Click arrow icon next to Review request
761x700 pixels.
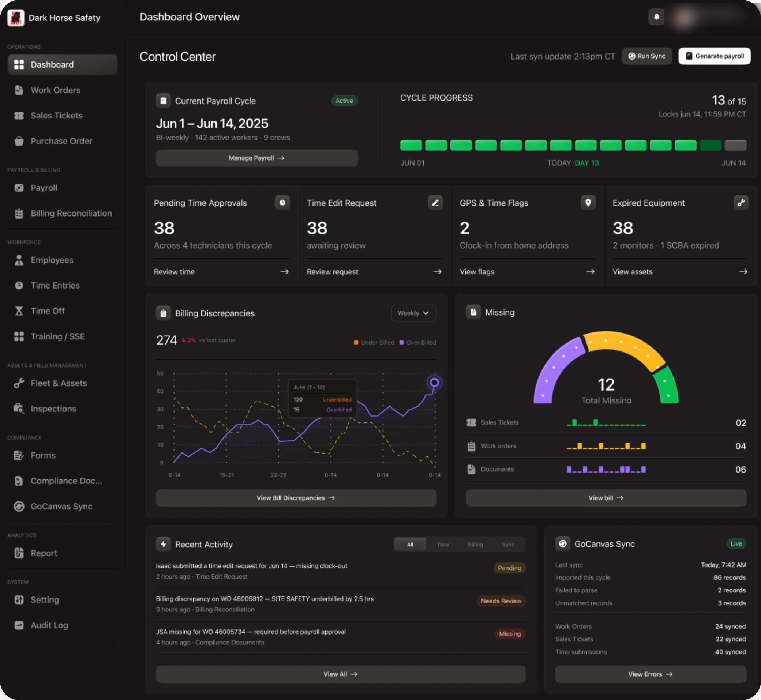tap(437, 272)
